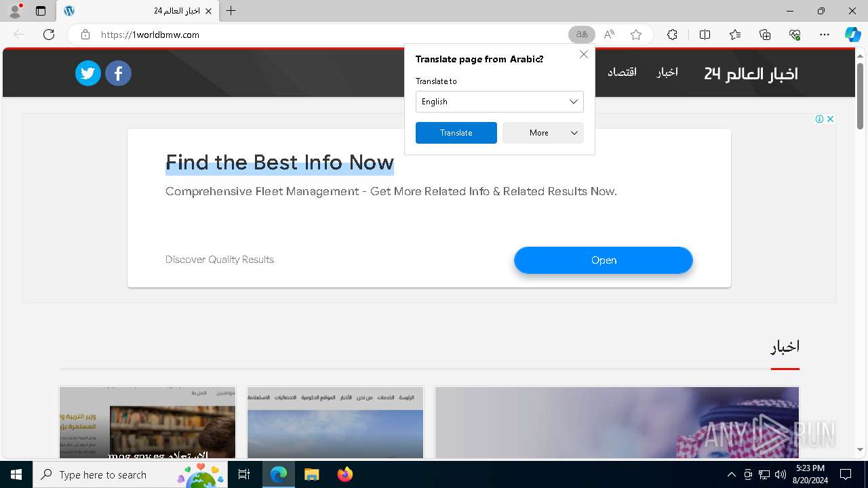This screenshot has height=488, width=868.
Task: Open the اخبار menu item
Action: pos(667,72)
